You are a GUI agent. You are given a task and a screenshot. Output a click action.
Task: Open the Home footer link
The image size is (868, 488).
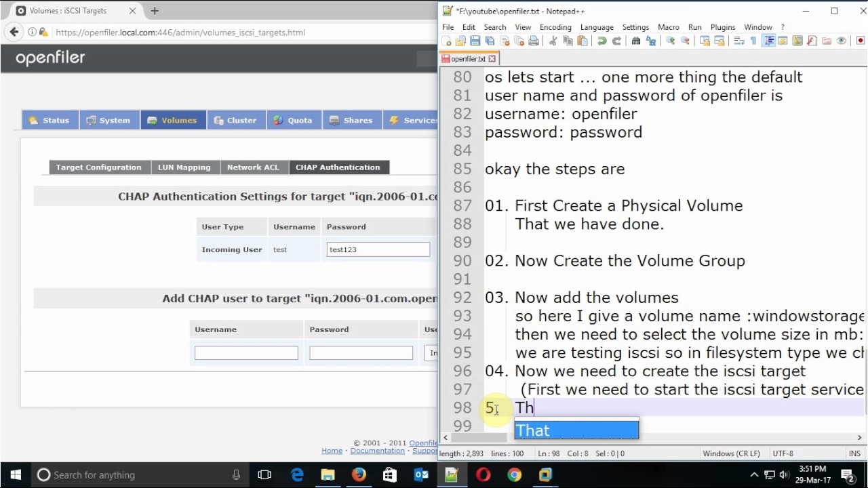click(x=332, y=451)
